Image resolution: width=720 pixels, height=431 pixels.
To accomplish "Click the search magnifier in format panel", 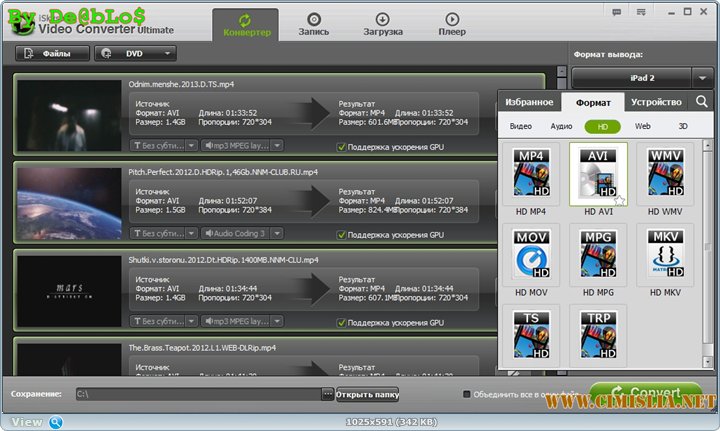I will point(702,102).
